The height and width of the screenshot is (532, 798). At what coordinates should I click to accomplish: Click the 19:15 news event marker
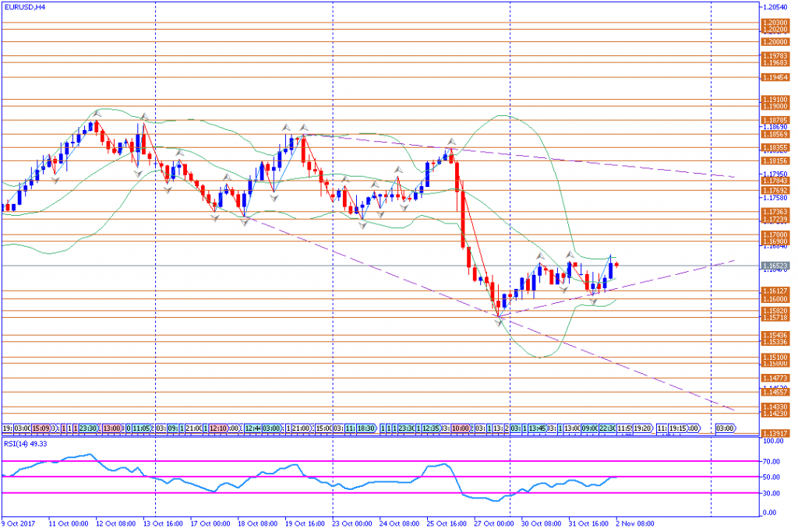click(678, 428)
